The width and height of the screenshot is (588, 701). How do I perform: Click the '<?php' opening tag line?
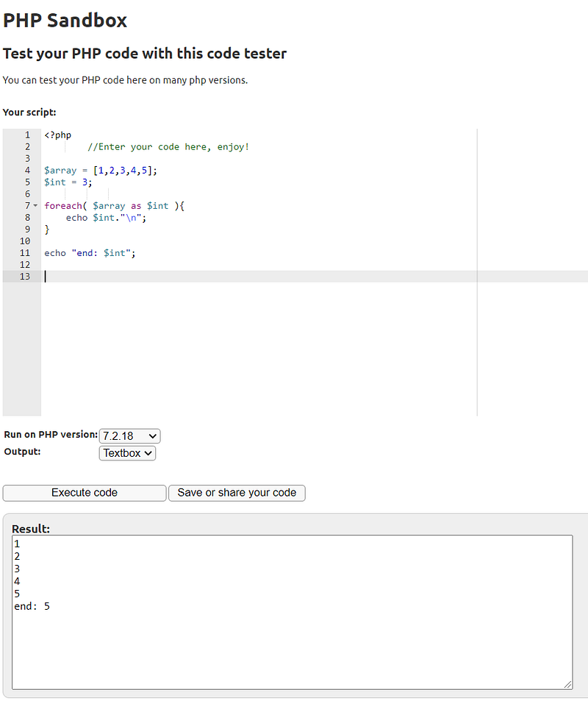[57, 135]
